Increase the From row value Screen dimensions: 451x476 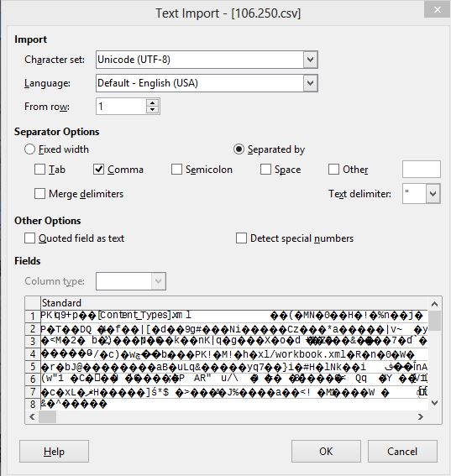(x=153, y=103)
